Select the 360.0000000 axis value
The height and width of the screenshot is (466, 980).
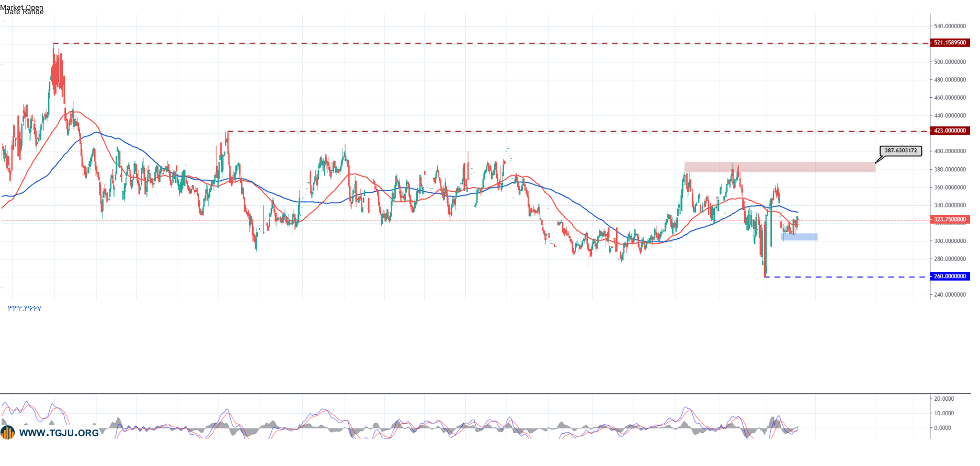pos(950,188)
